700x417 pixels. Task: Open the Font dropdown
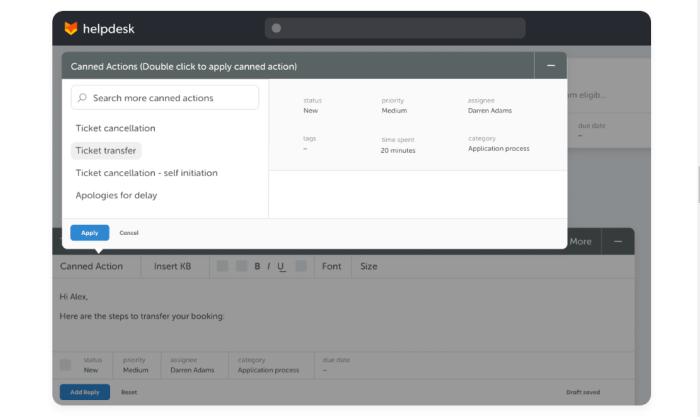pyautogui.click(x=331, y=266)
